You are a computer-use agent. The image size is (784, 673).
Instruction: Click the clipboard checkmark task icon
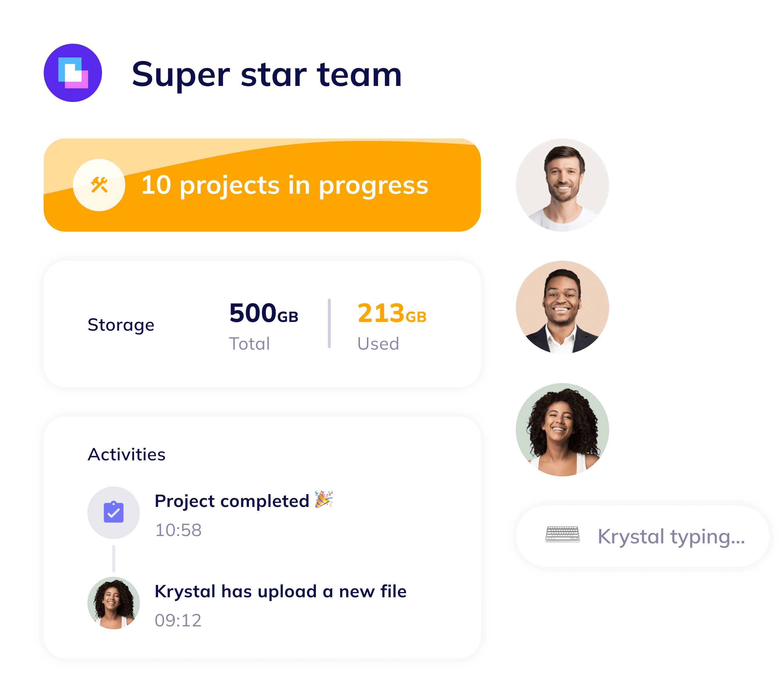point(113,512)
